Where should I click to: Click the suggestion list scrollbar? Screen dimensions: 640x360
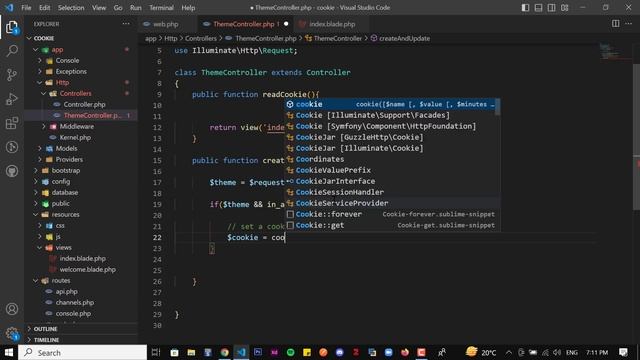pos(498,107)
